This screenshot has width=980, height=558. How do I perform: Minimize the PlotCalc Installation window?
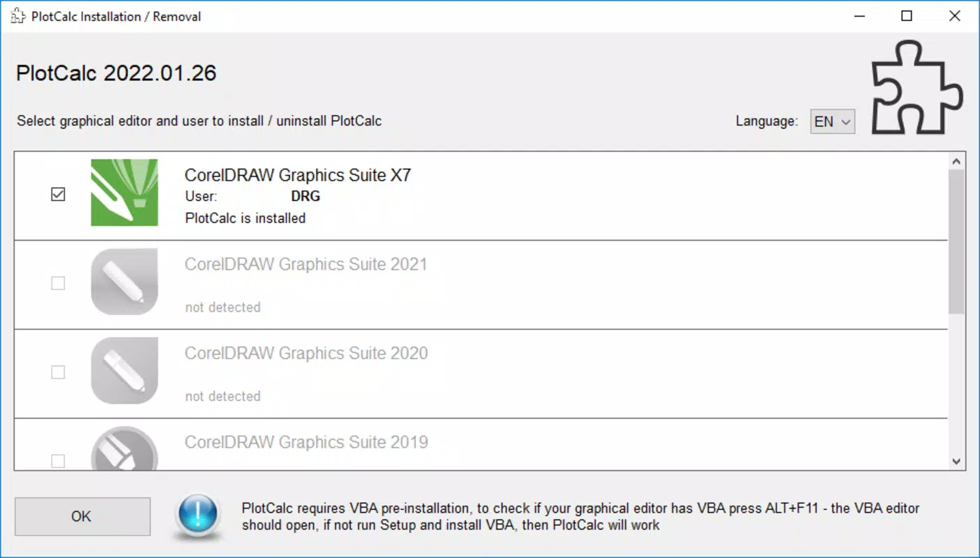point(859,16)
